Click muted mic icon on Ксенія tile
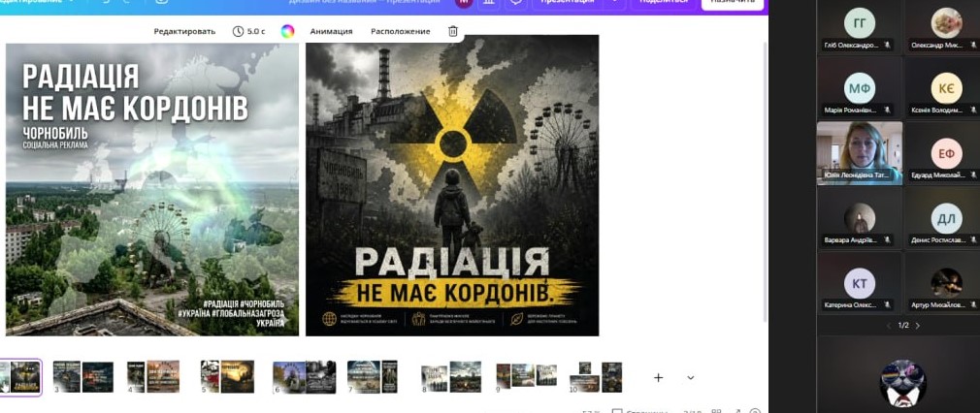This screenshot has height=413, width=980. coord(974,110)
